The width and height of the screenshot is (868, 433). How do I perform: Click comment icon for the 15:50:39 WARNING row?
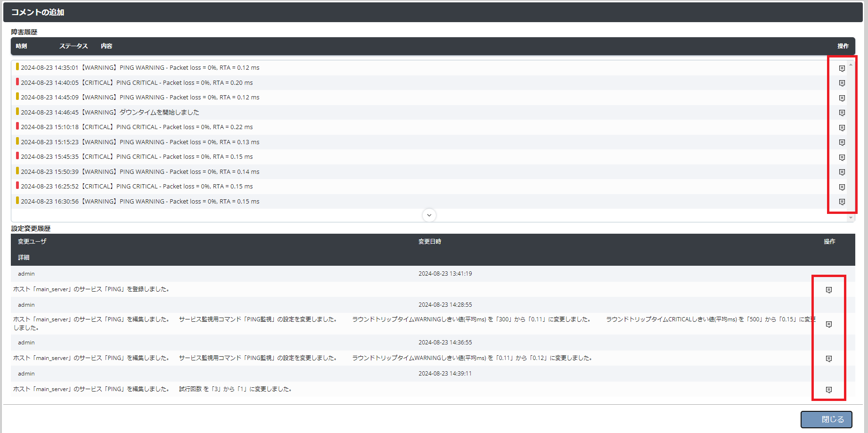click(x=842, y=172)
